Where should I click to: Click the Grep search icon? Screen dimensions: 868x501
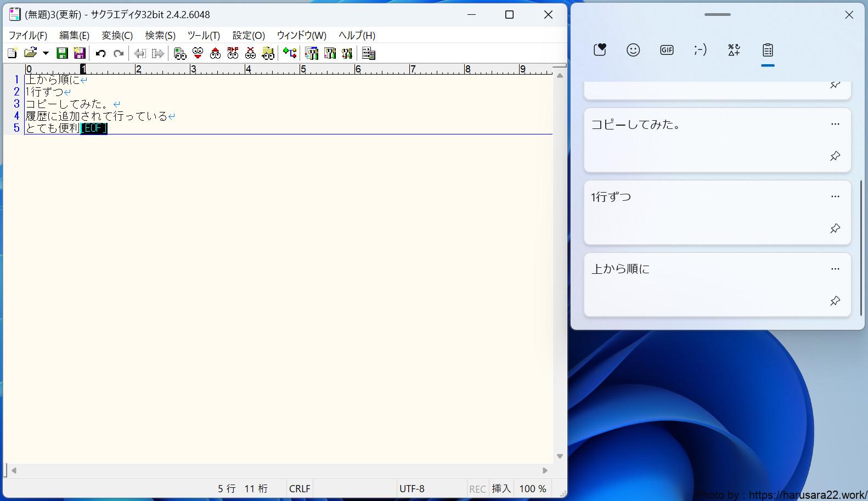[x=268, y=53]
